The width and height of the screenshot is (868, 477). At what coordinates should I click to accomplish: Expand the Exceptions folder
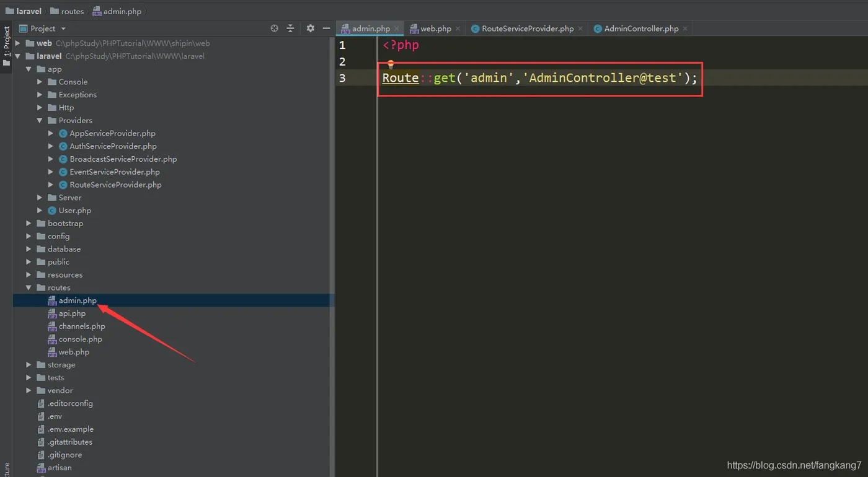(40, 95)
